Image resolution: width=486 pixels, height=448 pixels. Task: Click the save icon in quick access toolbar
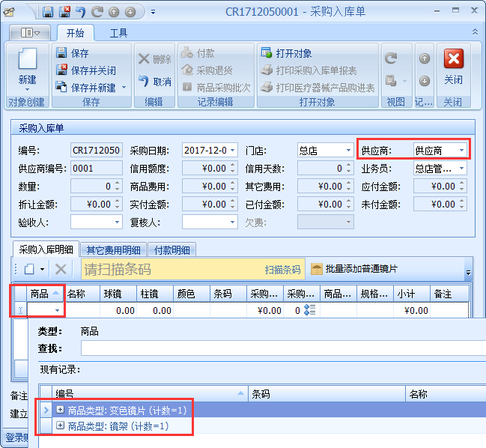(48, 12)
